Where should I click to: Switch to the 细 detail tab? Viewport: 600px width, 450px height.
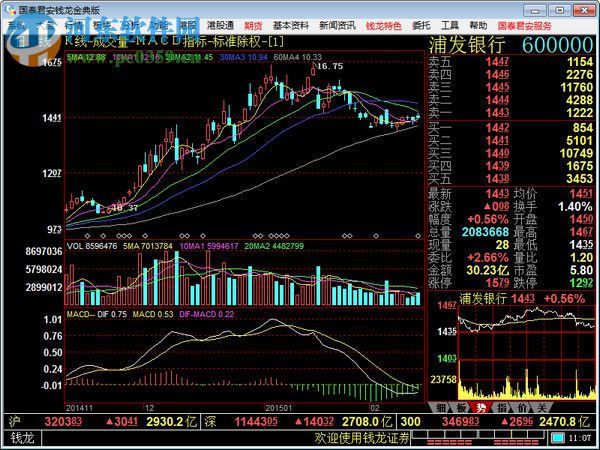[x=441, y=408]
